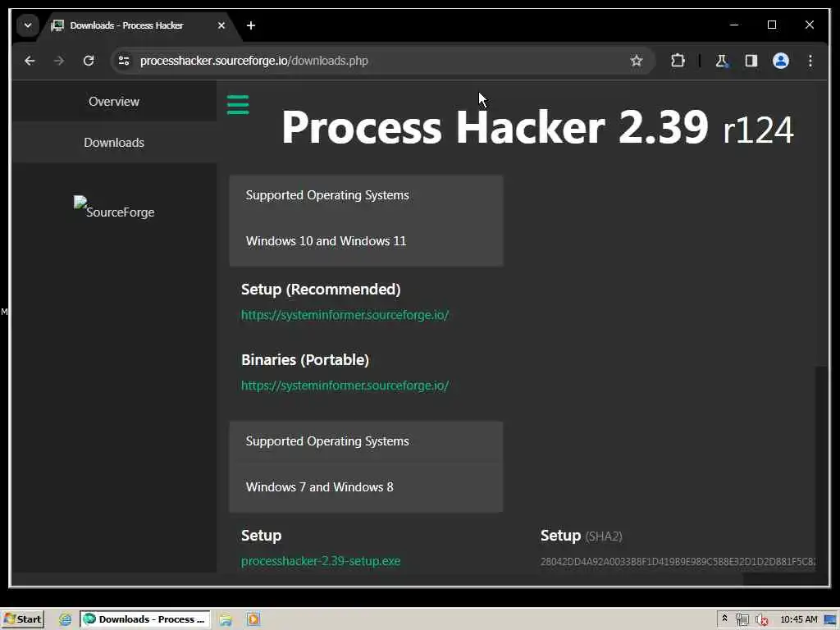
Task: Click the muted volume tray icon
Action: 762,620
